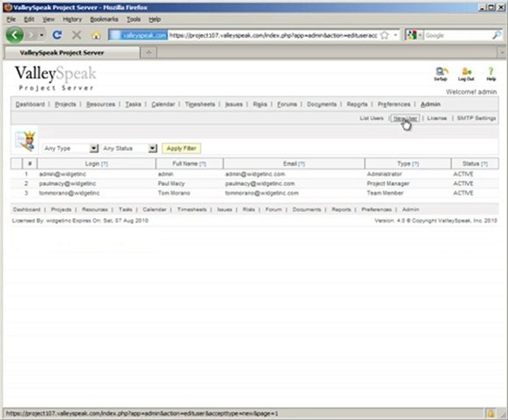Click the Google search magnifier icon
Screen dimensions: 508x420
point(497,35)
